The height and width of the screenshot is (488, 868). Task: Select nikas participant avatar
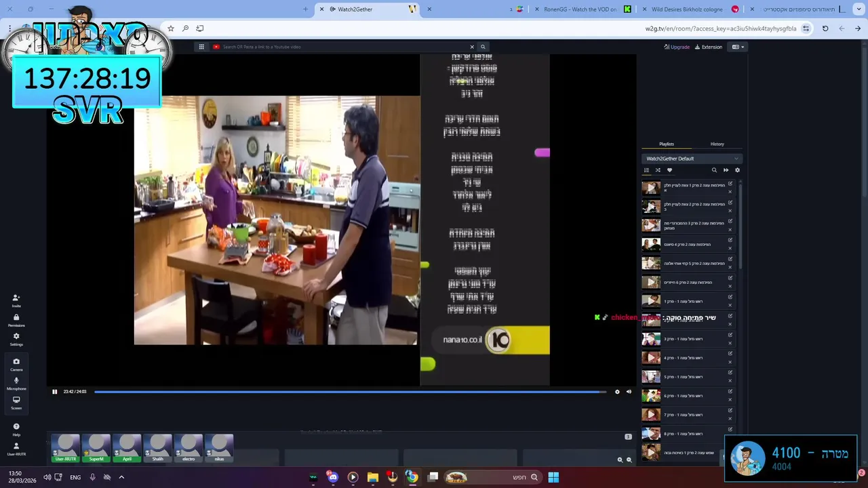[219, 448]
